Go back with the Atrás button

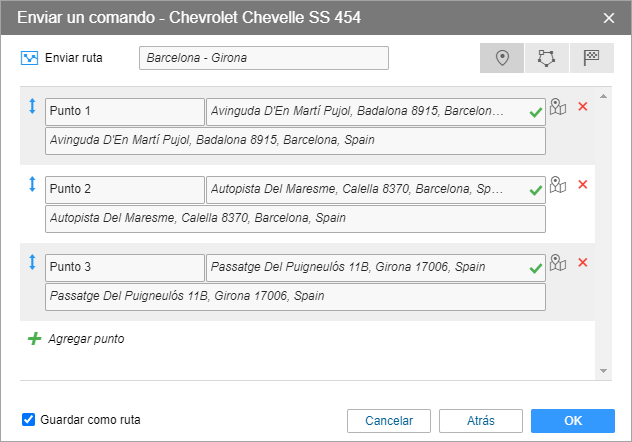tap(481, 421)
